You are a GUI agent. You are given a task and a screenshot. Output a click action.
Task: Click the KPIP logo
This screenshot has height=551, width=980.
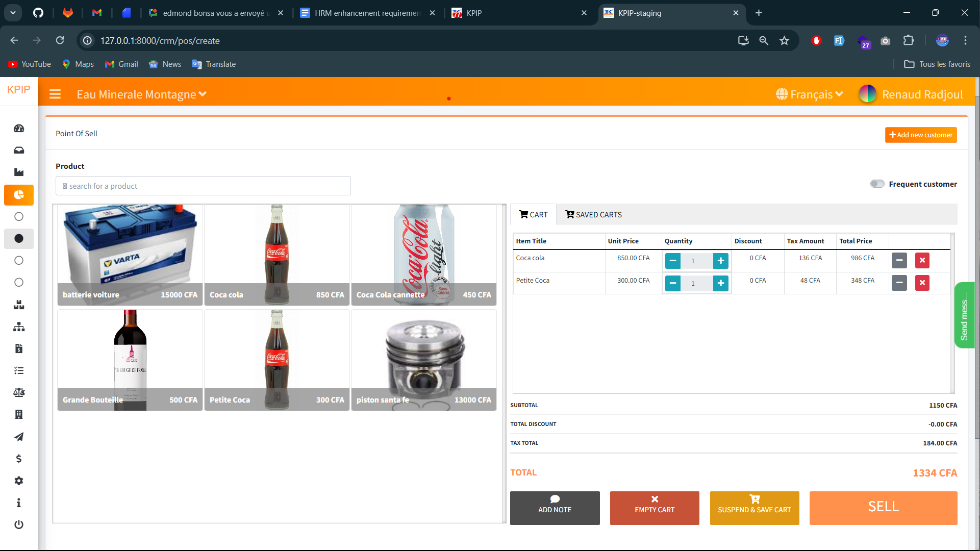click(x=19, y=90)
